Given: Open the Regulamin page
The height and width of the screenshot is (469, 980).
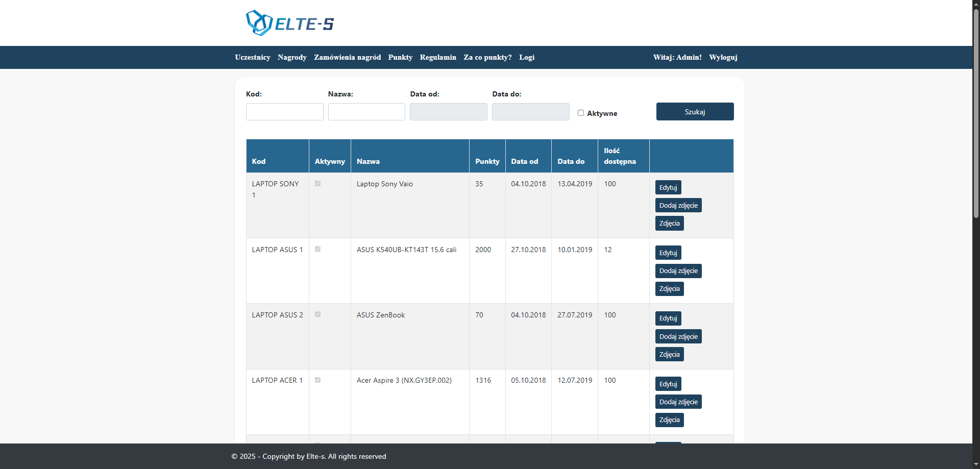Looking at the screenshot, I should 437,57.
